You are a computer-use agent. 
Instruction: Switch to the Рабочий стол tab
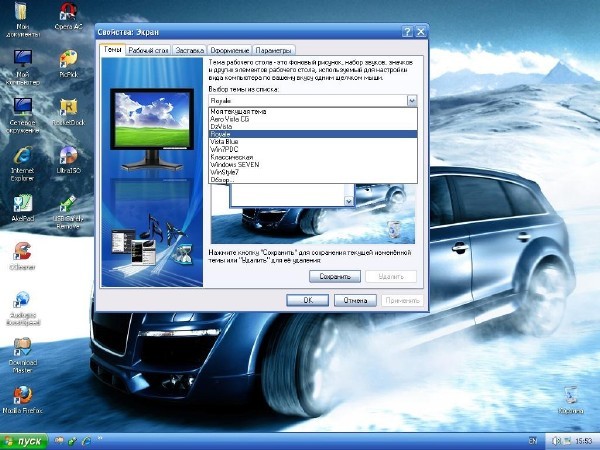[x=148, y=50]
